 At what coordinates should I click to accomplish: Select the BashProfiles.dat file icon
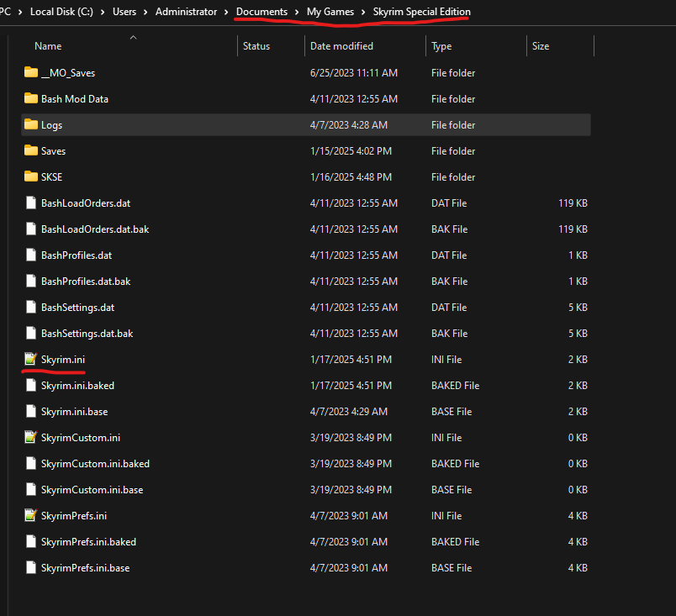click(31, 255)
